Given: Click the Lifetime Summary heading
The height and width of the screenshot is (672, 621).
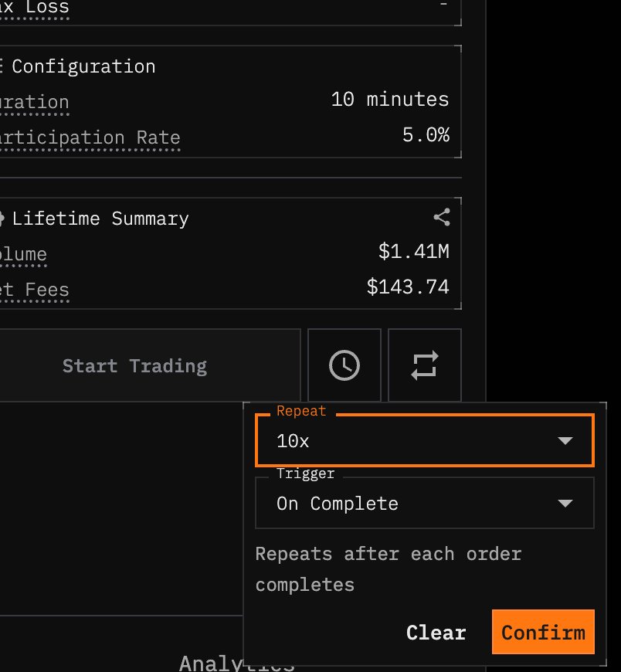Looking at the screenshot, I should click(100, 219).
